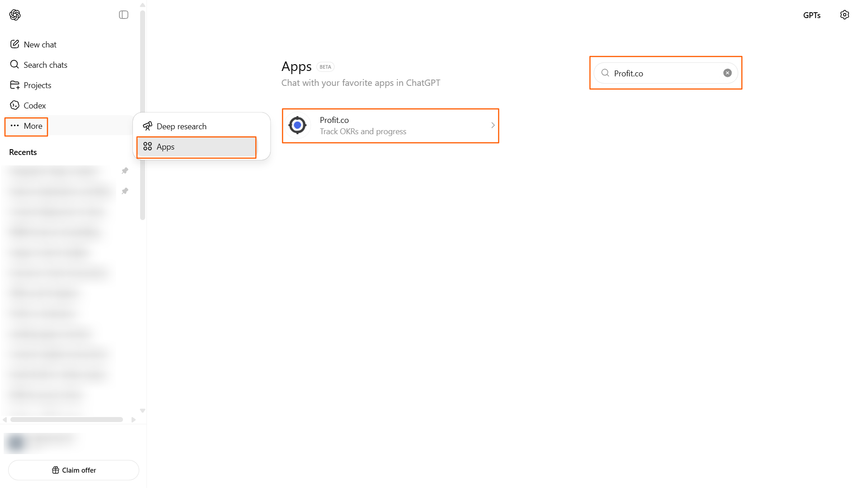Click the sidebar scroll-right arrow
The image size is (868, 488).
(x=133, y=420)
